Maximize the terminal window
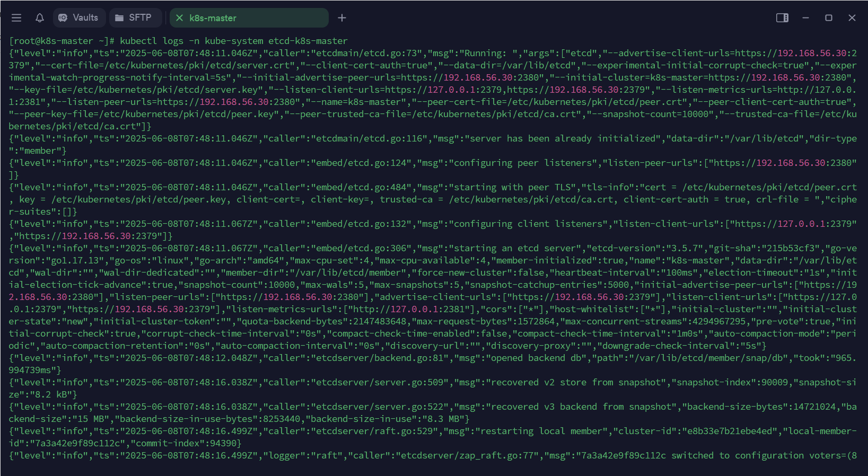Viewport: 868px width, 476px height. (829, 18)
